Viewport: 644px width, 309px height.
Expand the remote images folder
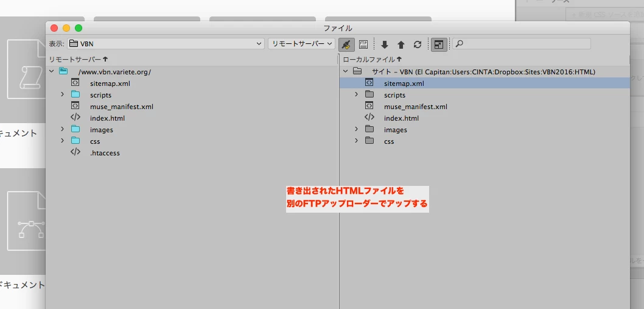click(63, 129)
